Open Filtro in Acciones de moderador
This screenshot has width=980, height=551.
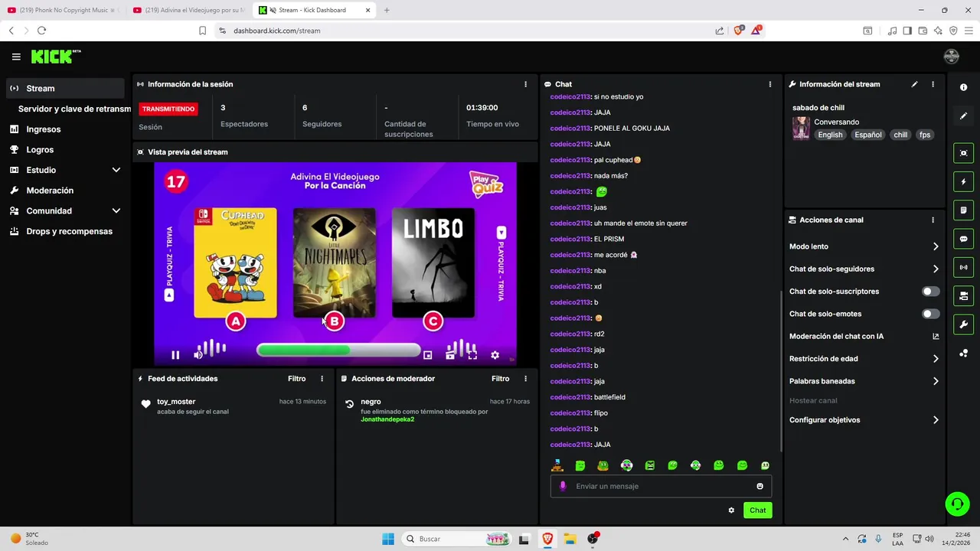pyautogui.click(x=500, y=379)
